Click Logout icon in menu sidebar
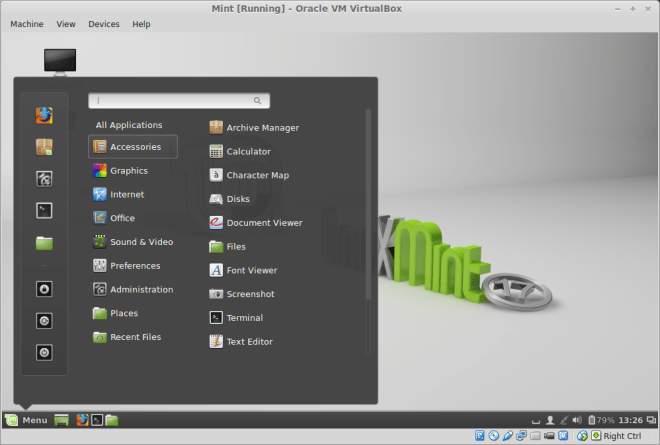Viewport: 660px width, 445px height. coord(44,321)
